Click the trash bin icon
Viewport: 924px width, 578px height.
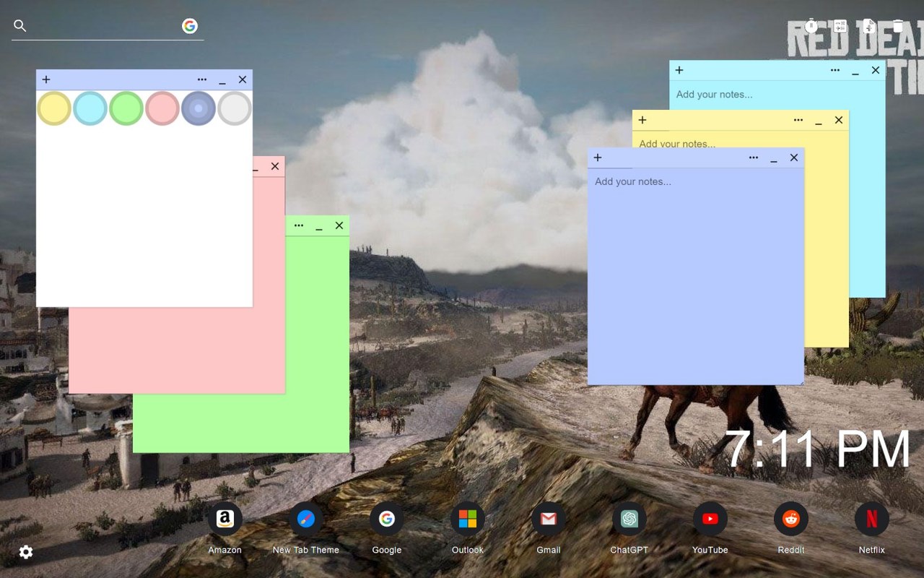point(898,26)
